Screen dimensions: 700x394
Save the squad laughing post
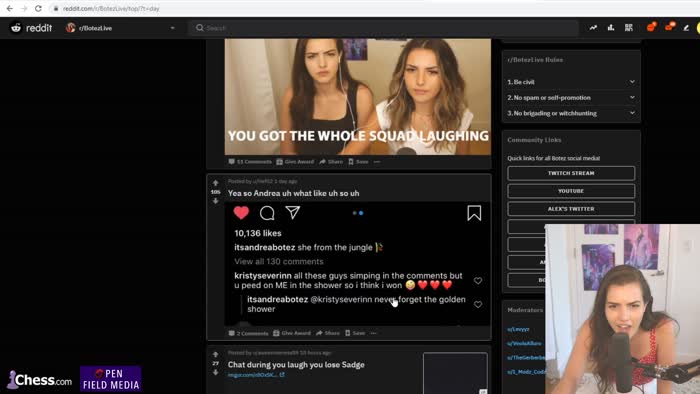358,162
